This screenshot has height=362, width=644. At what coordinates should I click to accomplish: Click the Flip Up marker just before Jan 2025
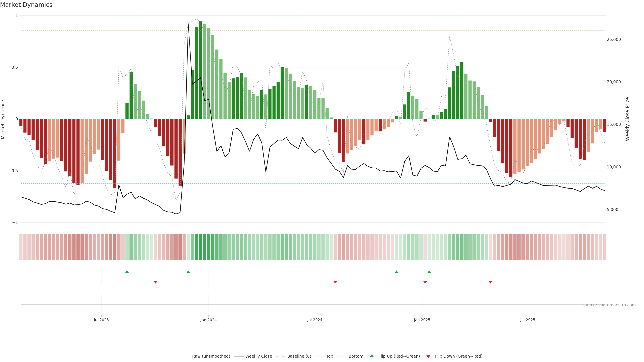396,272
